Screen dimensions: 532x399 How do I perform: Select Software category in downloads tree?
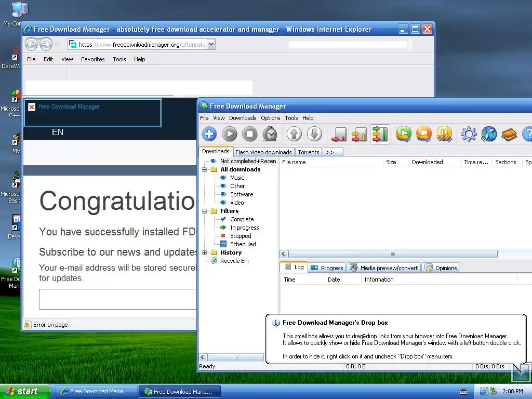coord(242,194)
